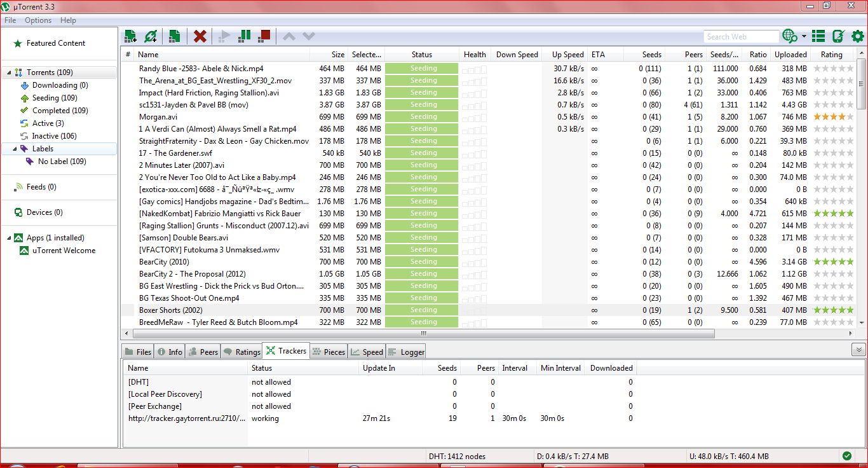Screen dimensions: 868x468
Task: Add a new torrent file
Action: (x=130, y=36)
